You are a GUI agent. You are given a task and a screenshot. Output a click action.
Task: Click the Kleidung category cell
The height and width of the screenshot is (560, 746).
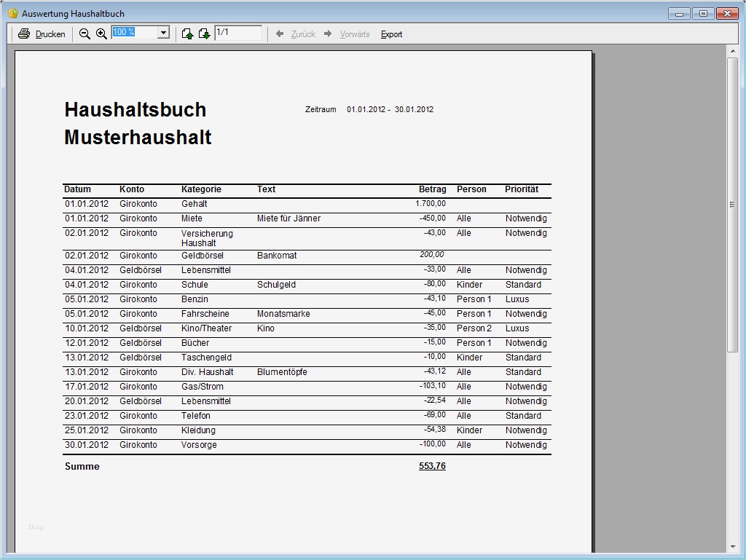click(198, 430)
